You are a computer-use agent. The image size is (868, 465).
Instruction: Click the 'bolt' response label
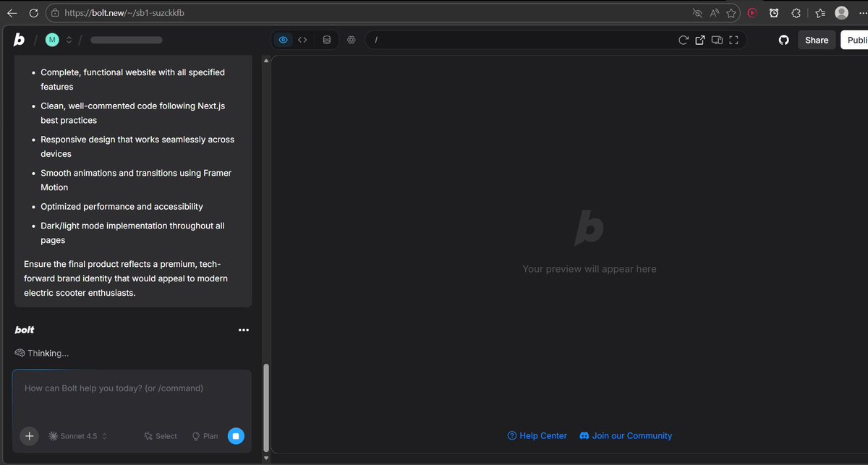(x=25, y=330)
